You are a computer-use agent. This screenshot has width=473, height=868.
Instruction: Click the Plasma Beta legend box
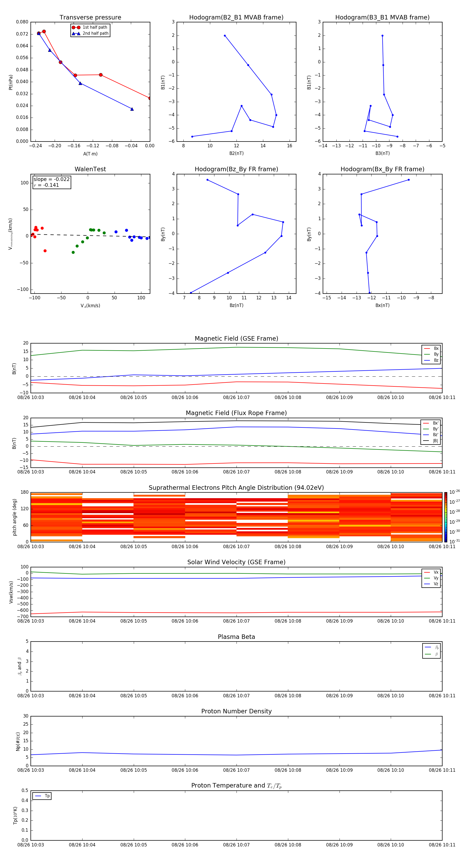click(x=431, y=651)
